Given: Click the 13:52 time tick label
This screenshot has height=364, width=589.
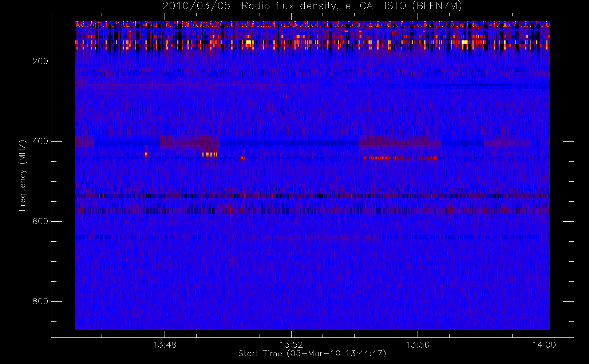Looking at the screenshot, I should pyautogui.click(x=291, y=345).
